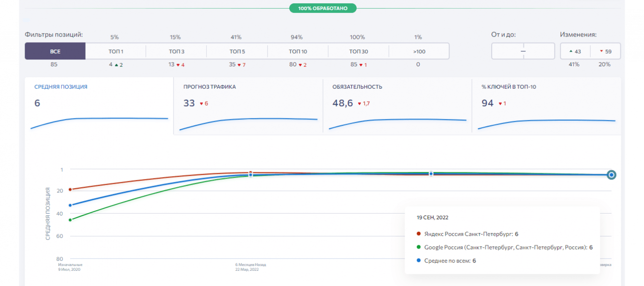
Task: Click the red Яндекс legend dot
Action: click(x=419, y=234)
